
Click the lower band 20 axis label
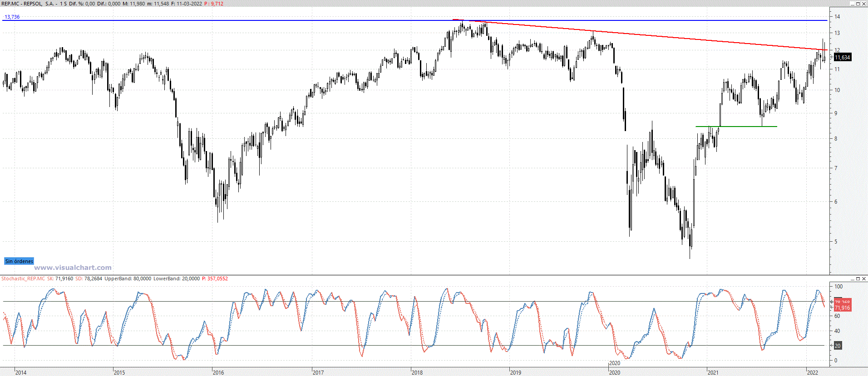click(838, 346)
